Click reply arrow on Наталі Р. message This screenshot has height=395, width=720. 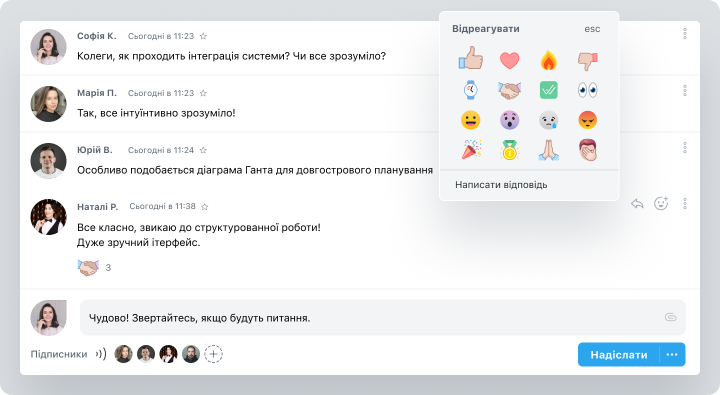(x=637, y=203)
